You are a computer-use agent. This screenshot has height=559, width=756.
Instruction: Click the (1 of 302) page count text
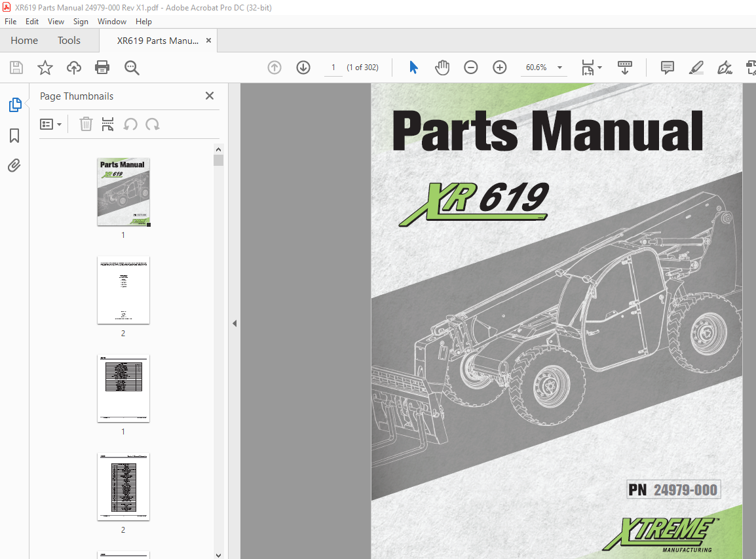[362, 67]
